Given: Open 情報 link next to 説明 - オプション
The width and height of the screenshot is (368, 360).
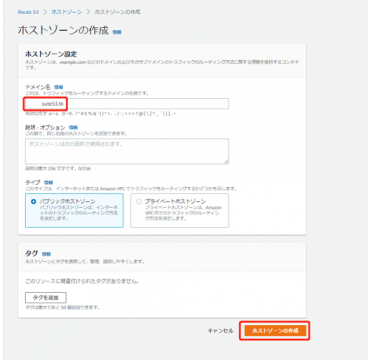Looking at the screenshot, I should click(x=73, y=128).
